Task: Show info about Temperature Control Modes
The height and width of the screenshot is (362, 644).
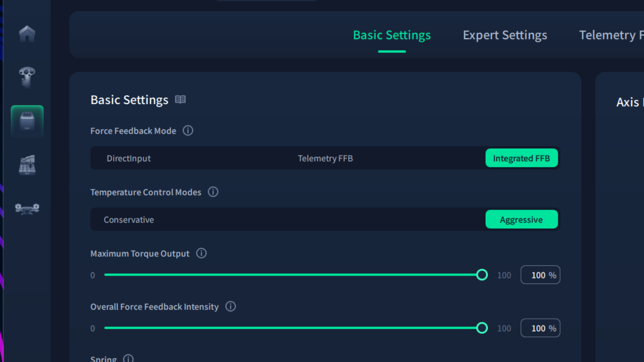Action: (213, 192)
